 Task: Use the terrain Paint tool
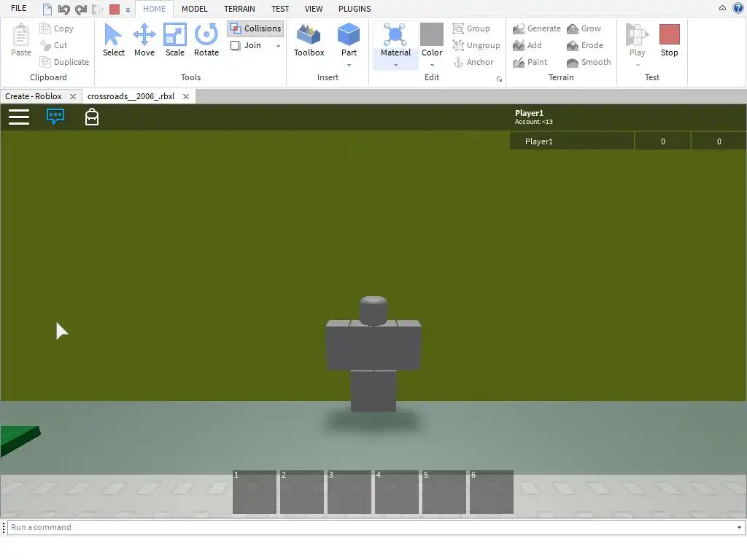[530, 62]
